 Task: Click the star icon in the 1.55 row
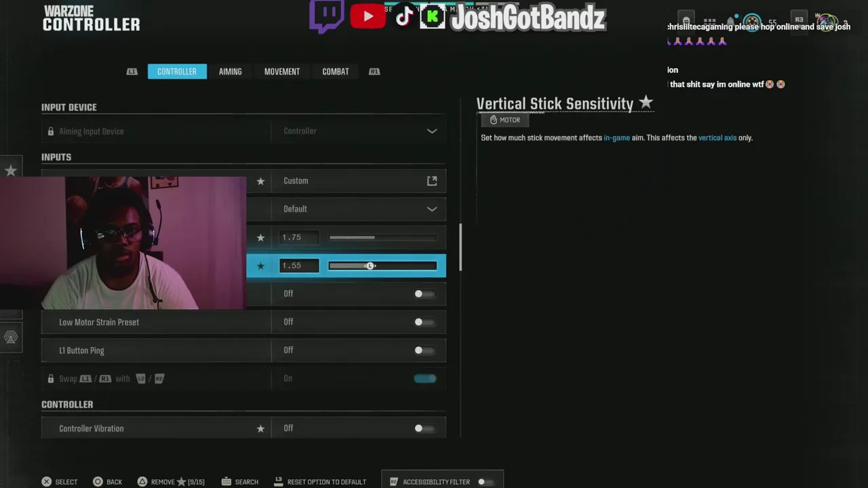[260, 266]
